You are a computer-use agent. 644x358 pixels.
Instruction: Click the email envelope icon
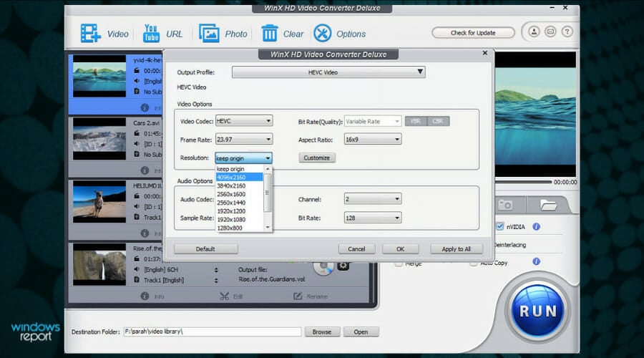[550, 32]
